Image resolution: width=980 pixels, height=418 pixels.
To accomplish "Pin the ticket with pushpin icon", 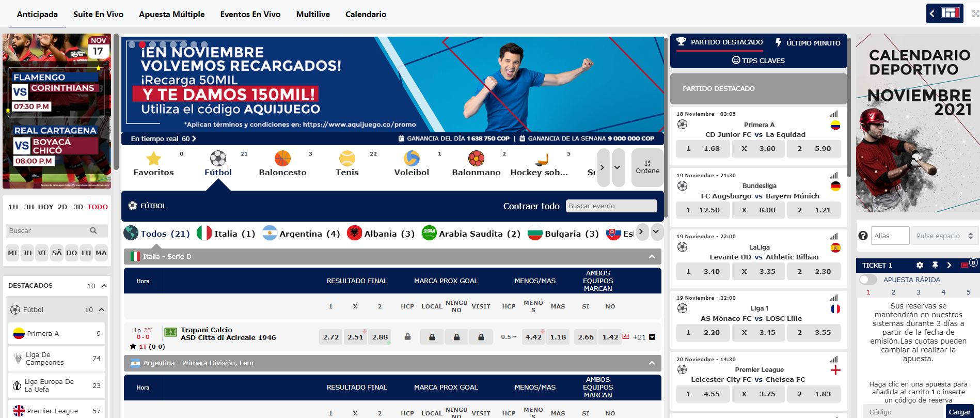I will pyautogui.click(x=935, y=265).
